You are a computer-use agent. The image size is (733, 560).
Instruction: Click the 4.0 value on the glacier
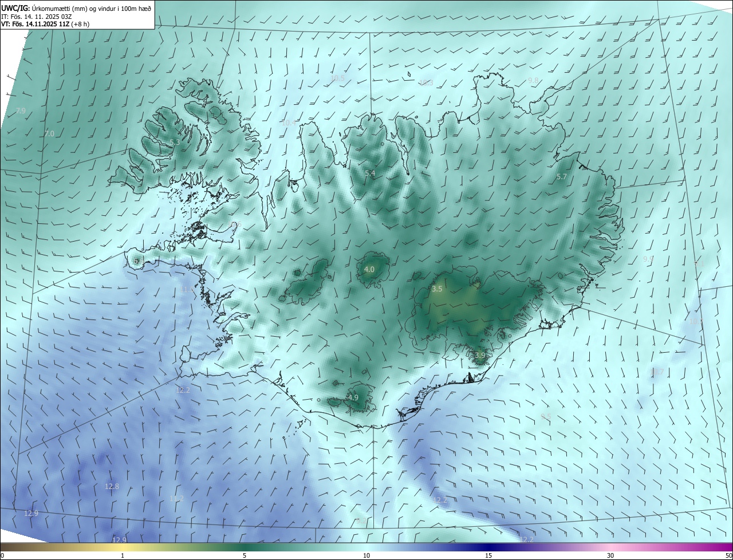369,269
